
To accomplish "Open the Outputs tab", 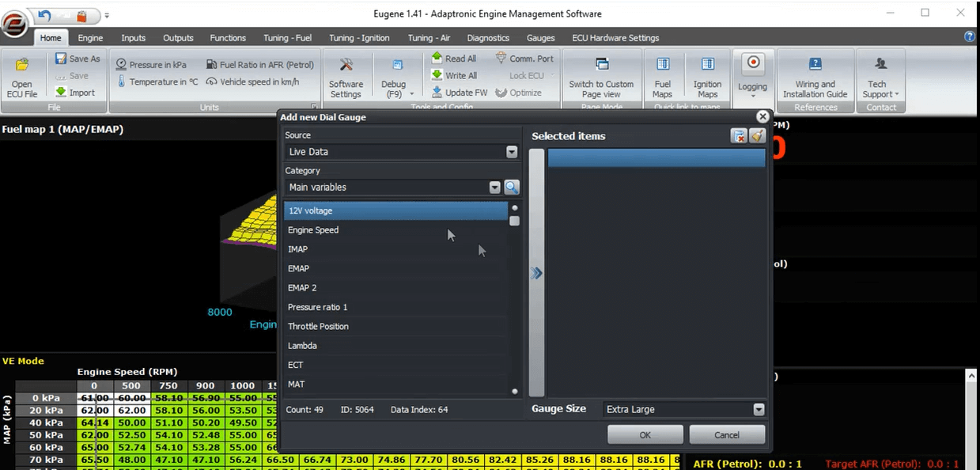I will (x=178, y=37).
